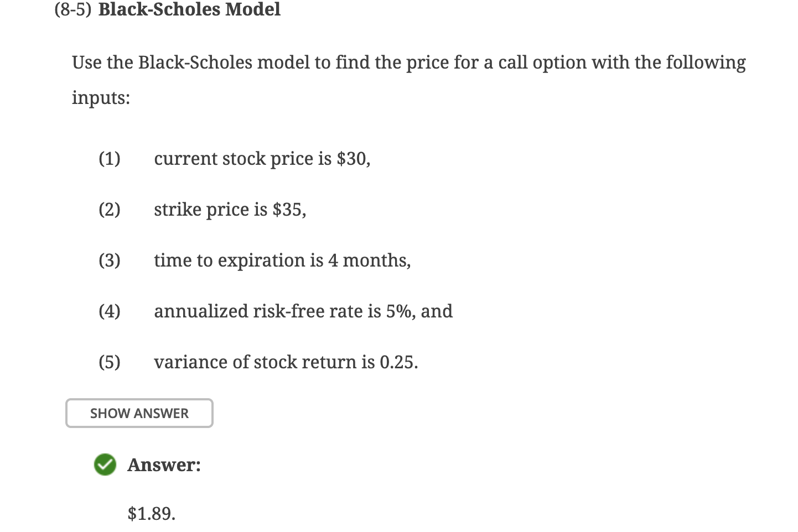Click the time to expiration line

tap(282, 260)
